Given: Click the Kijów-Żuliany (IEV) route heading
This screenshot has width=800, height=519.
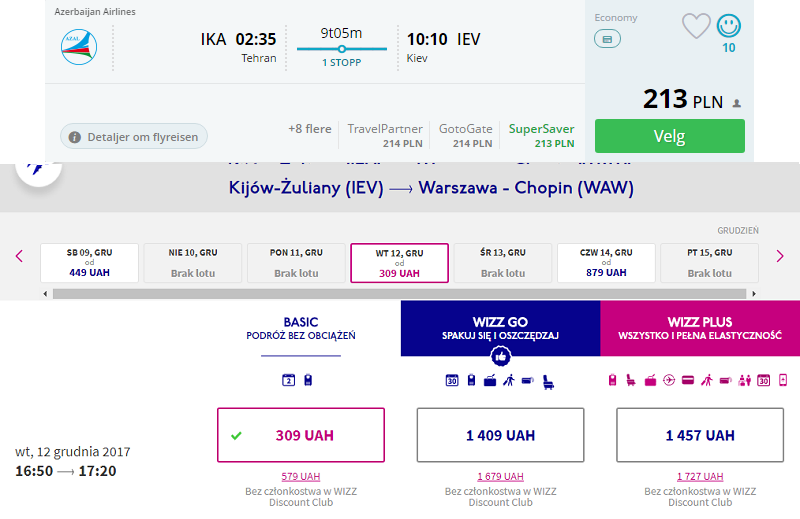Looking at the screenshot, I should click(x=306, y=188).
